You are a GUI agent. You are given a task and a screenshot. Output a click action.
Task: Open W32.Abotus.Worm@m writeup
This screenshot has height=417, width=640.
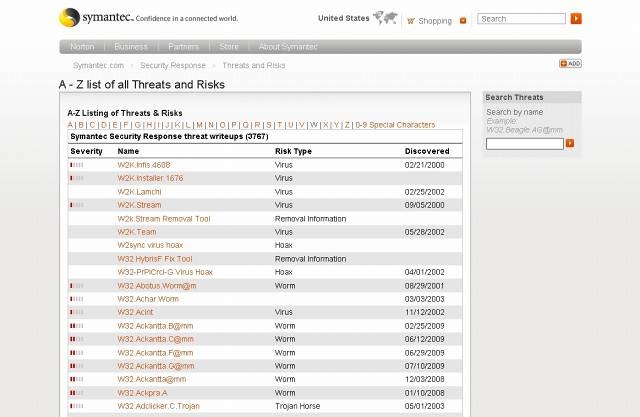coord(157,286)
